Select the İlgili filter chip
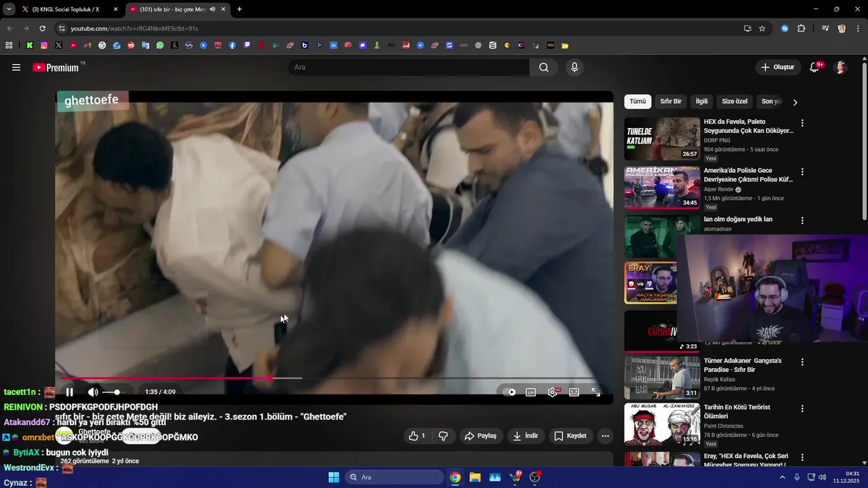Viewport: 868px width, 488px height. pos(702,102)
